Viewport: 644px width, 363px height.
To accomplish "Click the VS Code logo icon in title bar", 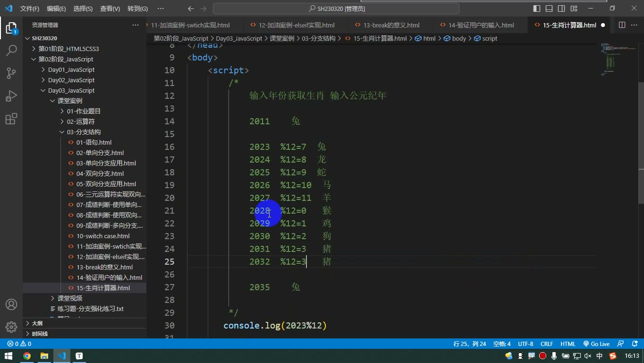I will pyautogui.click(x=8, y=9).
